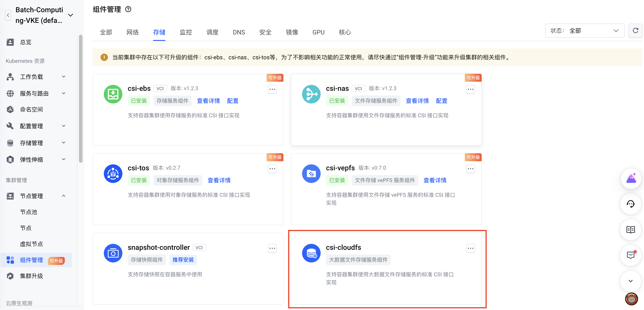The width and height of the screenshot is (644, 310).
Task: Open the customer service headset button
Action: tap(631, 204)
